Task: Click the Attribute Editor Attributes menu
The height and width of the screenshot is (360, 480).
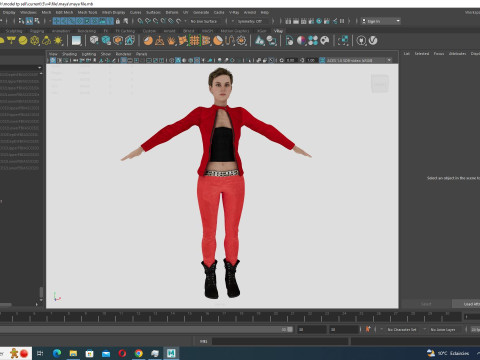Action: click(x=457, y=53)
